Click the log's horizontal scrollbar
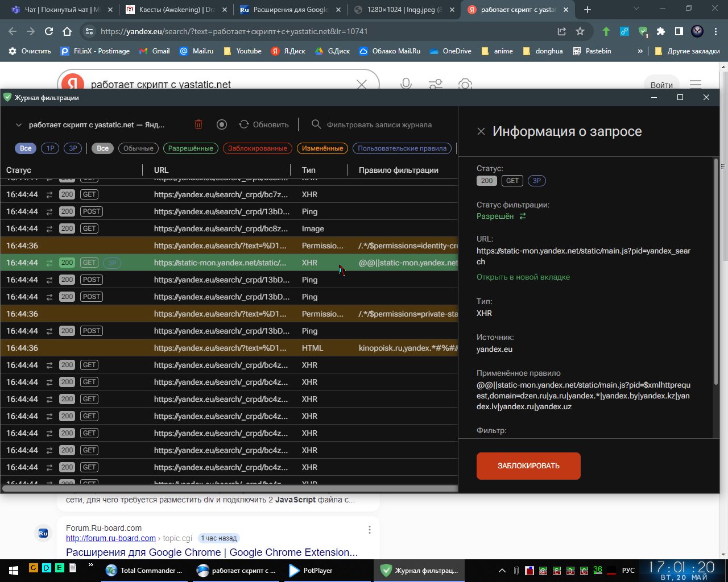 (230, 488)
